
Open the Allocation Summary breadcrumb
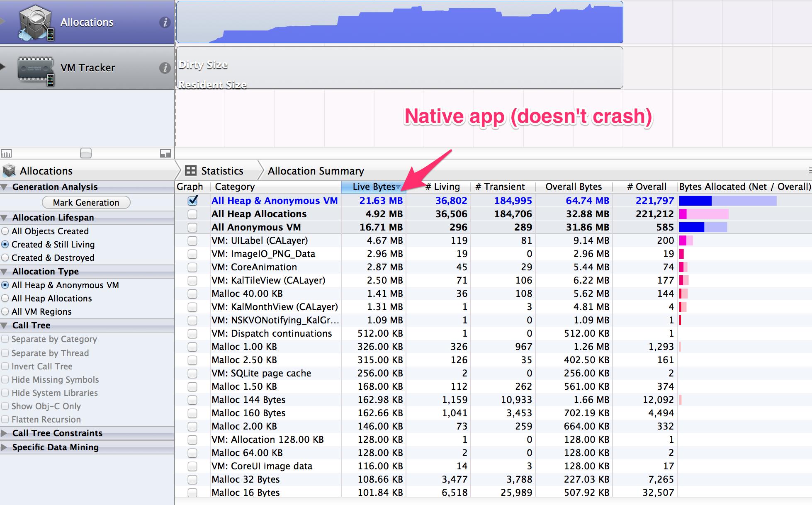[x=316, y=171]
